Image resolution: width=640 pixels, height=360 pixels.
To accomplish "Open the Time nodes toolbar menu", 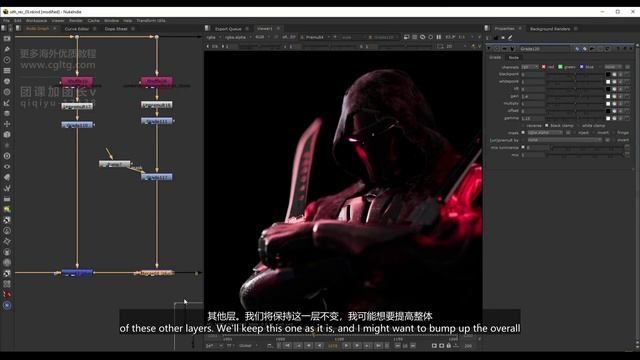I will [x=7, y=60].
